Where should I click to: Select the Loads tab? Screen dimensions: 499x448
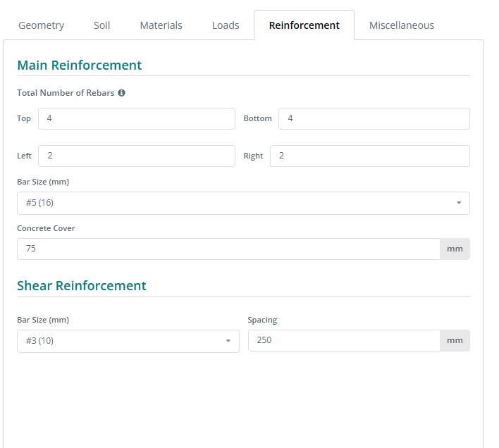pos(226,25)
